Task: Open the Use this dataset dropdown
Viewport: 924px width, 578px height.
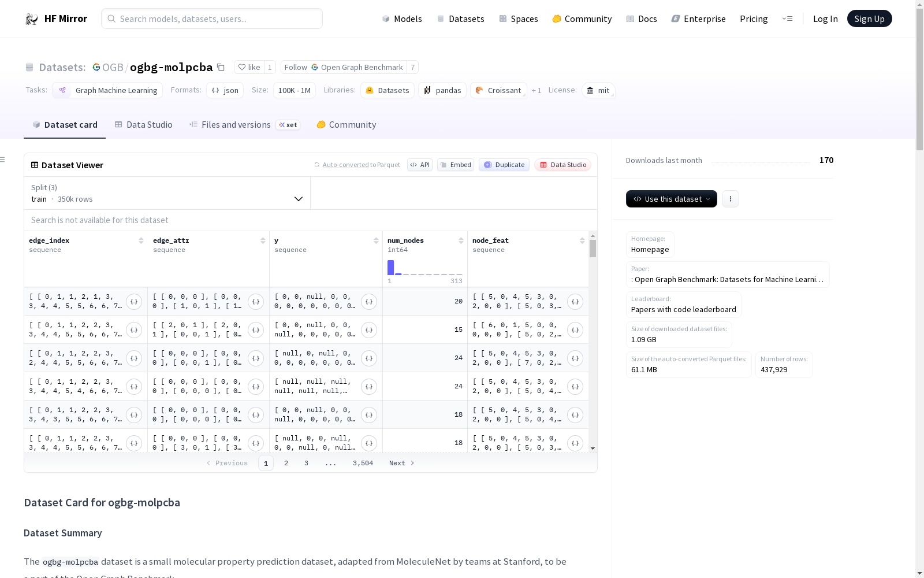Action: [672, 199]
